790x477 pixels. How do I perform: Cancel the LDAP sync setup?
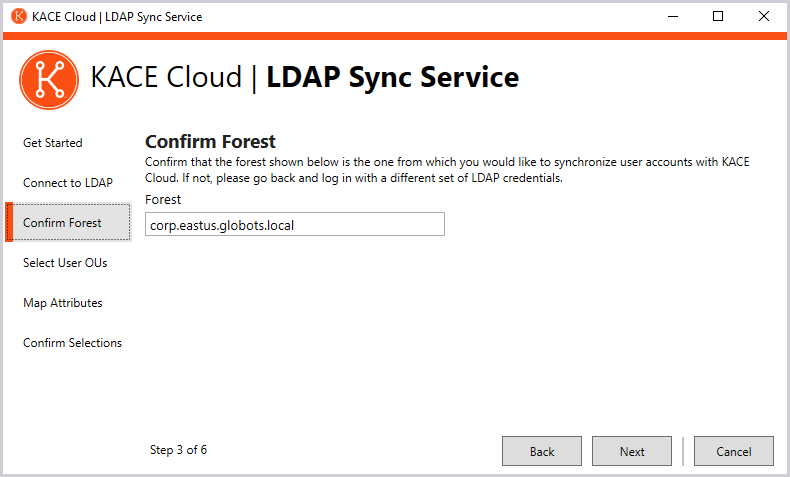(x=733, y=451)
